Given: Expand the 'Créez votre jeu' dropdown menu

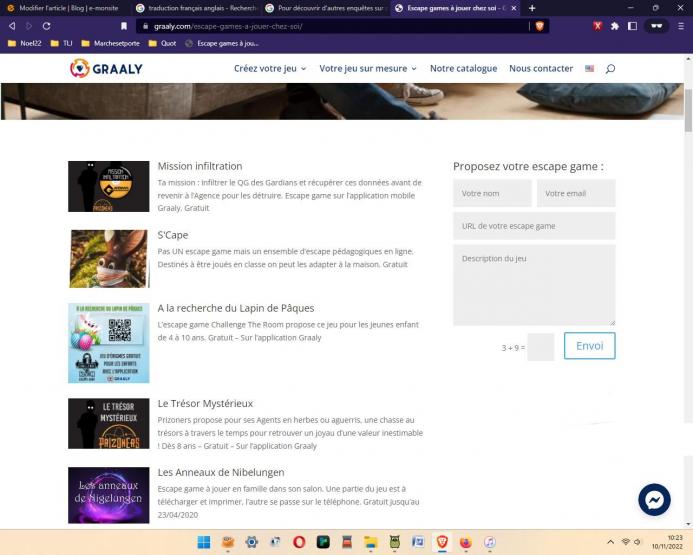Looking at the screenshot, I should click(270, 69).
